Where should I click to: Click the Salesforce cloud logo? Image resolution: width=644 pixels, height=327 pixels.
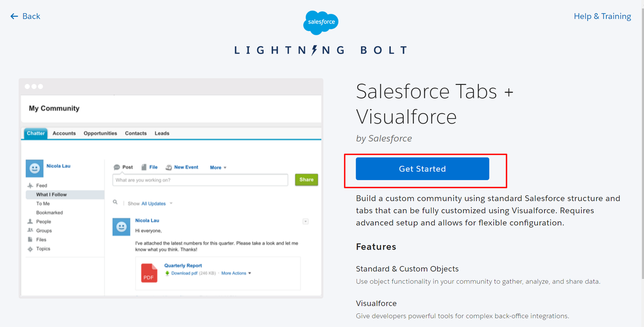click(321, 22)
